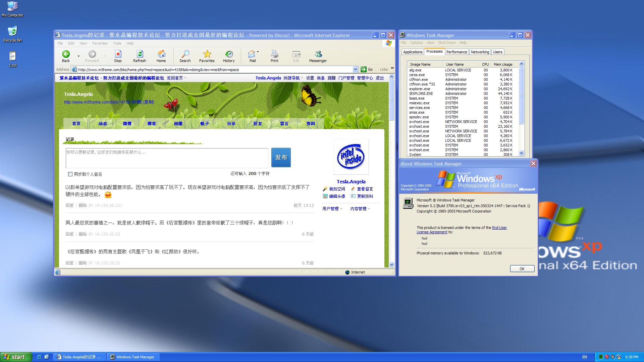Click EN language indicator in taskbar
This screenshot has height=362, width=644.
coord(585,357)
